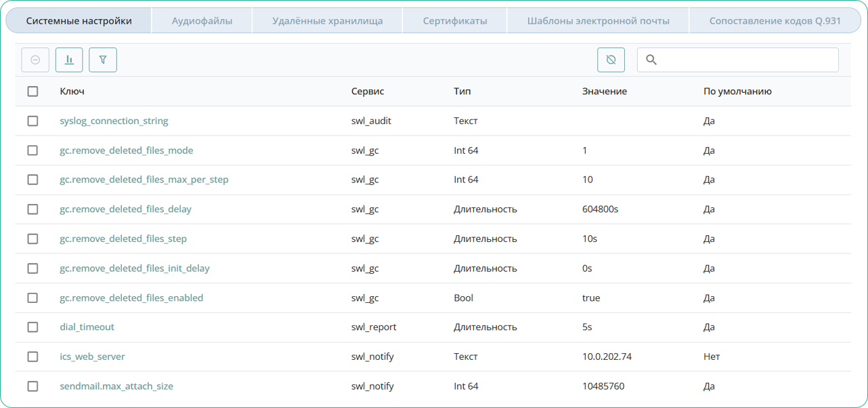Click the magnifying glass search icon
This screenshot has height=408, width=868.
[x=651, y=60]
